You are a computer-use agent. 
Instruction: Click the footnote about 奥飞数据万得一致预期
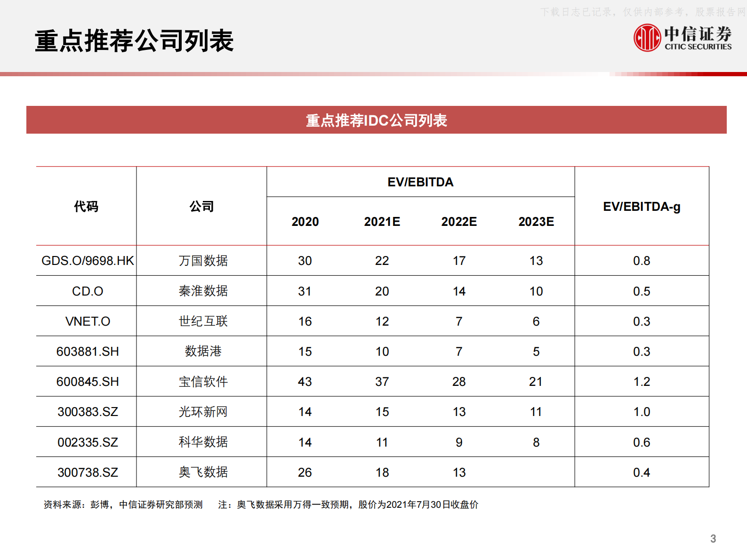348,504
